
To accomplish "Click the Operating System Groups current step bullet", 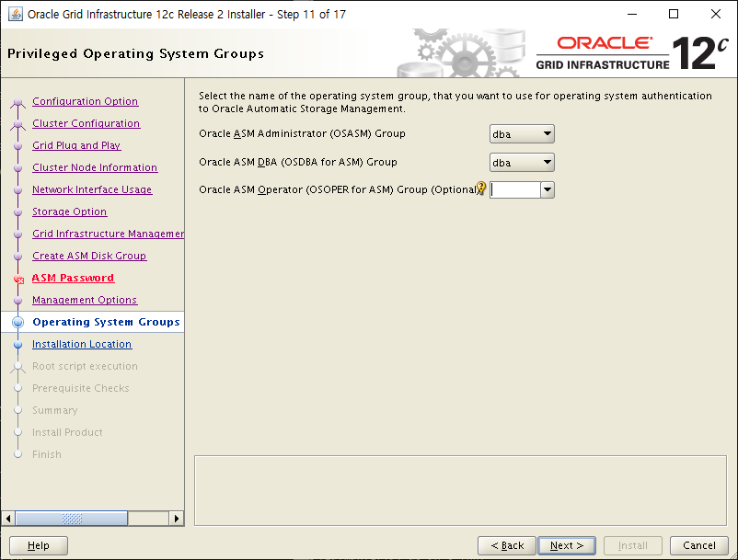I will [17, 322].
